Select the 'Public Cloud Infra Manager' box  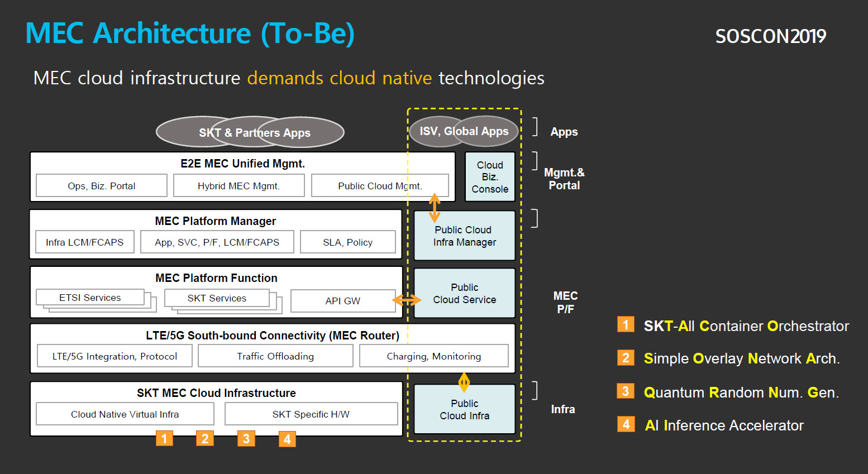click(465, 236)
